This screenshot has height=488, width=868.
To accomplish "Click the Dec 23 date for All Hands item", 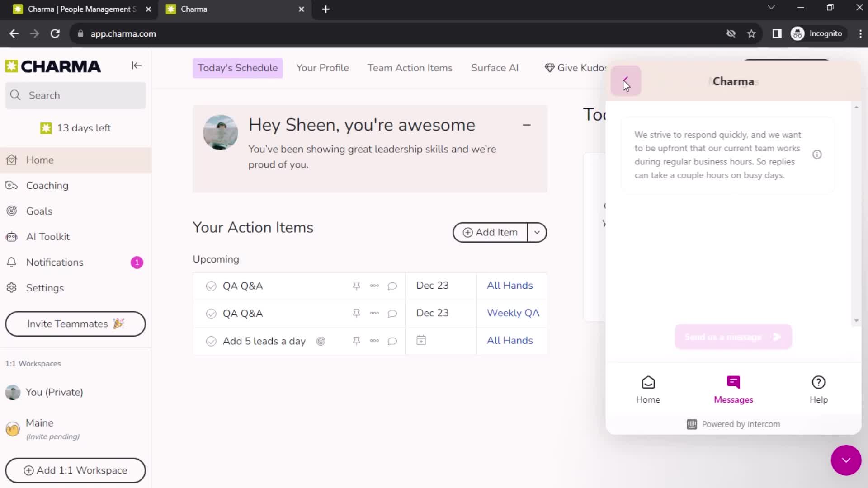I will (x=432, y=286).
